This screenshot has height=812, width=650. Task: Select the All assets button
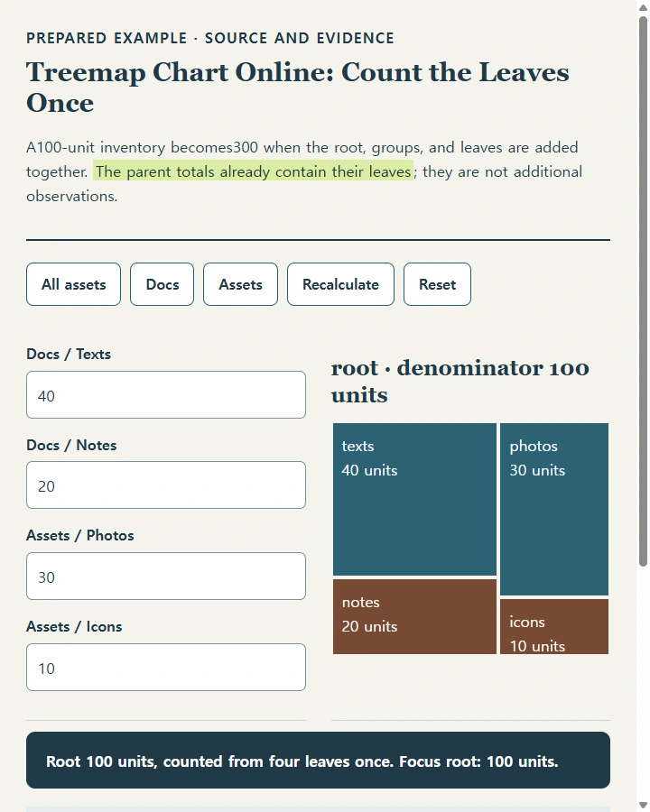click(74, 284)
